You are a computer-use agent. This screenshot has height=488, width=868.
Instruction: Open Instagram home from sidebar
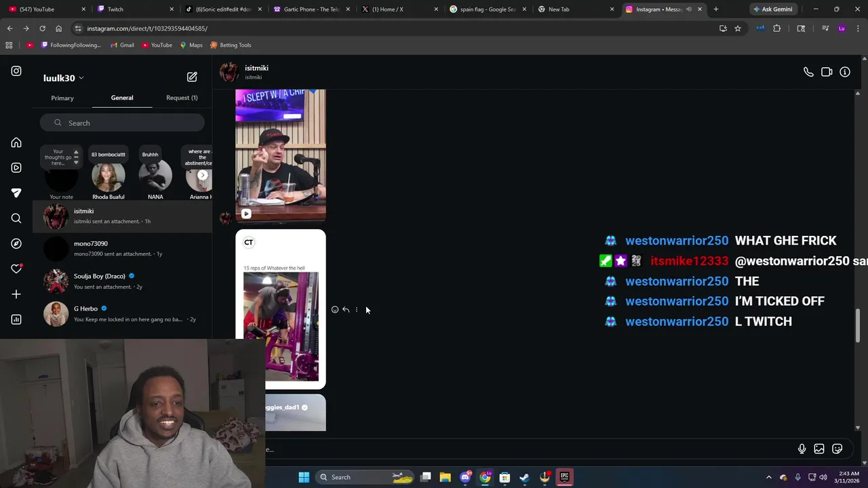(16, 143)
